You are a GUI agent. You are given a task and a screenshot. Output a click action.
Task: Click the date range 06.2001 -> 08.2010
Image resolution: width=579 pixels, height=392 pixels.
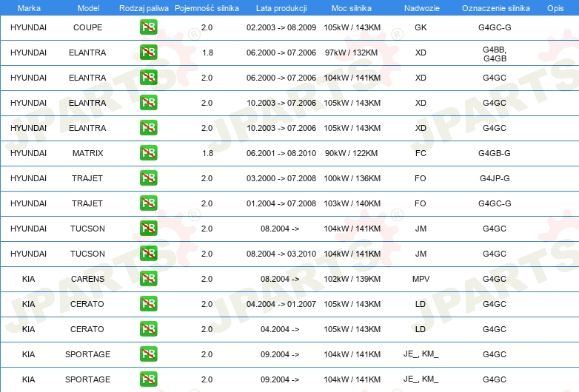coord(281,153)
